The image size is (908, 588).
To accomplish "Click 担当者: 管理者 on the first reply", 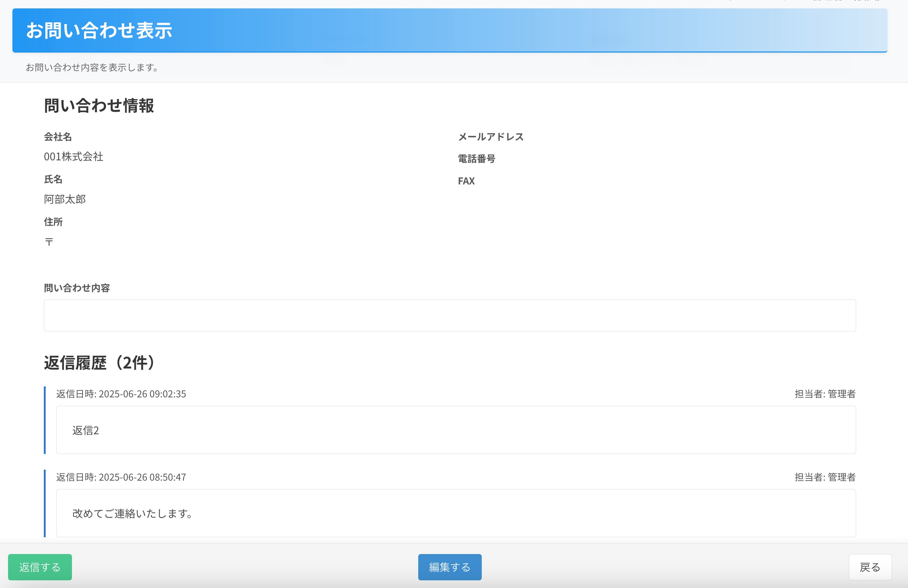I will 825,394.
